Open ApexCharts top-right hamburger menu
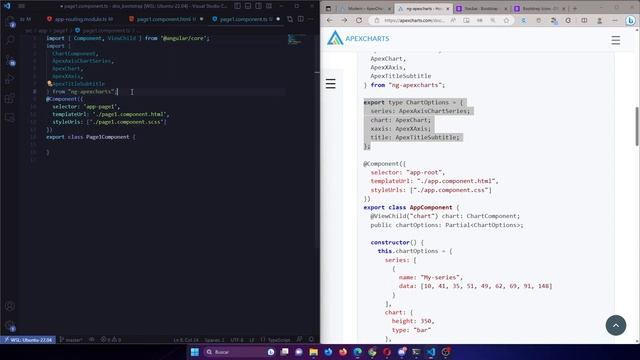The height and width of the screenshot is (360, 640). 616,40
